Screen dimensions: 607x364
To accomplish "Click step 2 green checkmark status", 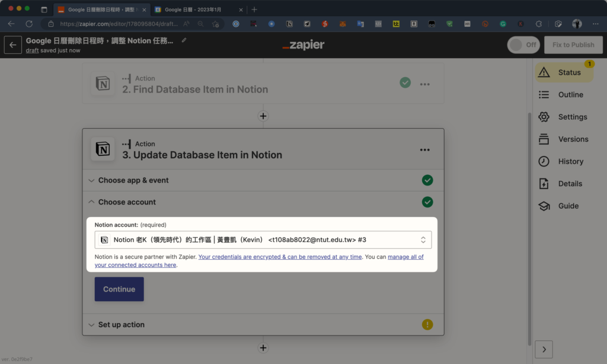I will click(405, 82).
